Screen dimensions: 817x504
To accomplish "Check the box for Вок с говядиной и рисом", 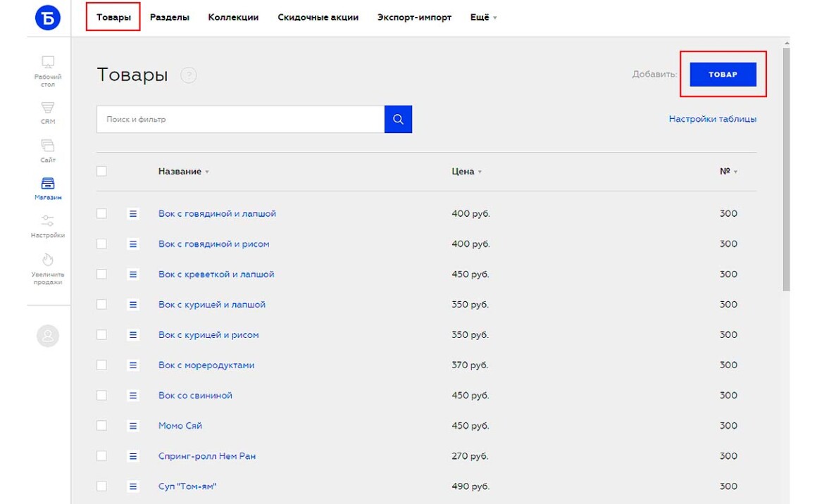I will pyautogui.click(x=101, y=244).
